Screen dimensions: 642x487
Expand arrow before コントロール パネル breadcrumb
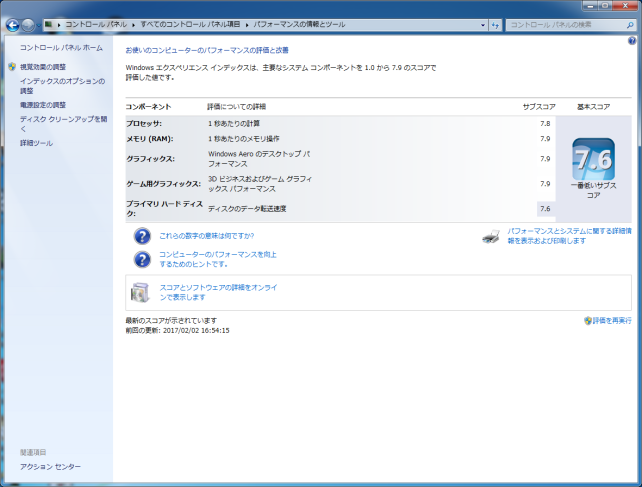coord(59,25)
